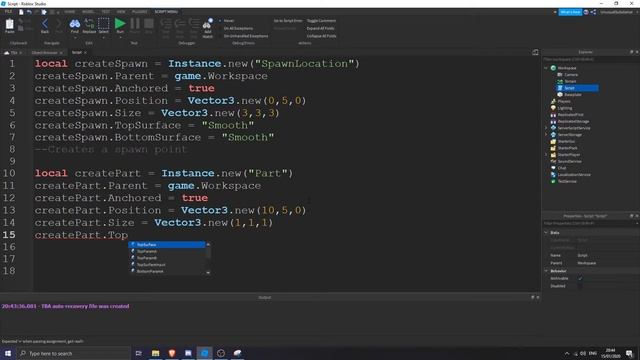Collapse the Behavior section in Properties
Image resolution: width=640 pixels, height=360 pixels.
point(546,271)
